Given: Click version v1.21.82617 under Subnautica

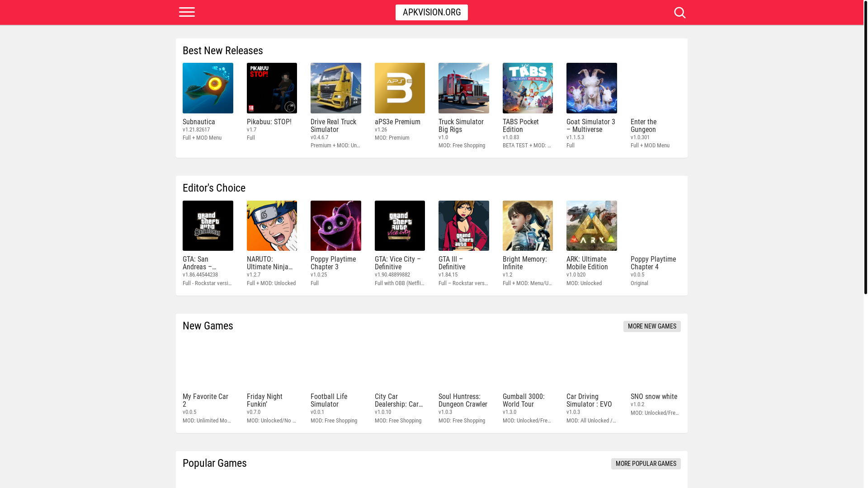Looking at the screenshot, I should 196,130.
